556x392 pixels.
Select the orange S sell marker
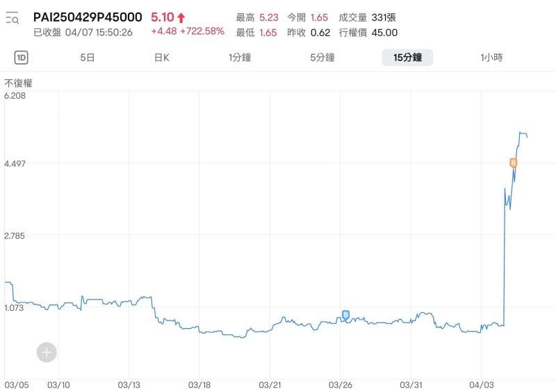tap(514, 163)
